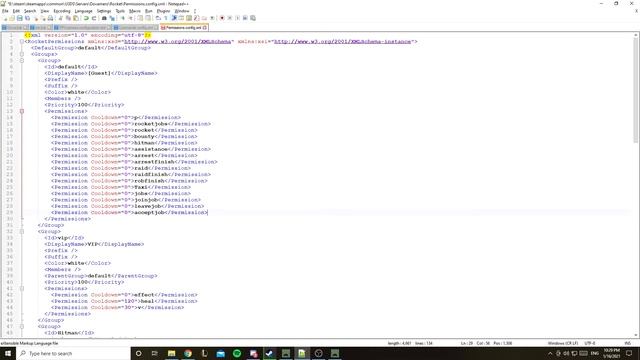640x360 pixels.
Task: Open the Replace toolbar icon
Action: pyautogui.click(x=112, y=18)
